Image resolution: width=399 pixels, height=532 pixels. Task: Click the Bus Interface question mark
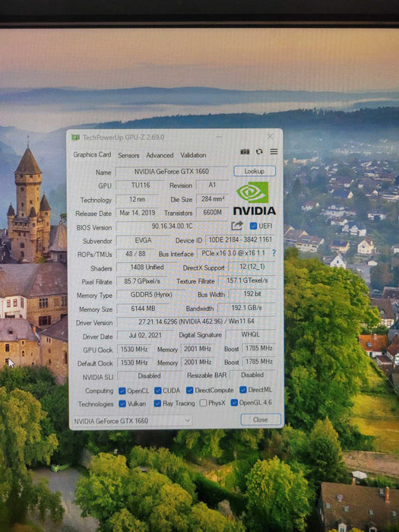(x=274, y=253)
